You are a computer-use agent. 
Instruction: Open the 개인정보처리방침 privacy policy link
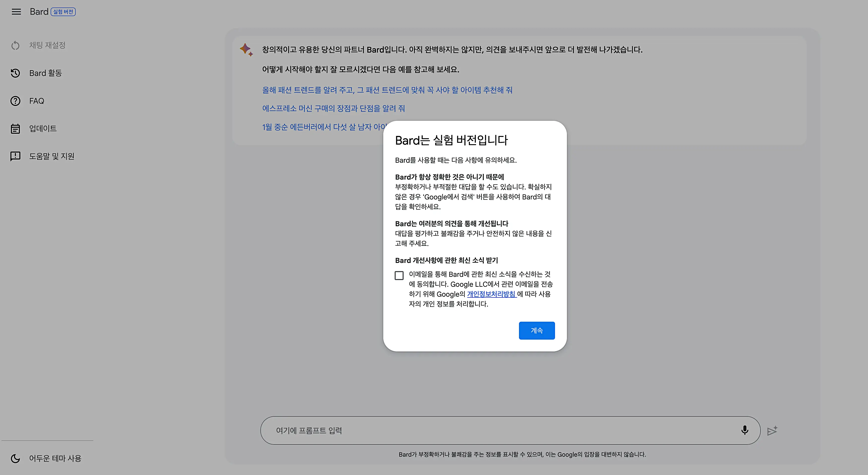tap(492, 294)
